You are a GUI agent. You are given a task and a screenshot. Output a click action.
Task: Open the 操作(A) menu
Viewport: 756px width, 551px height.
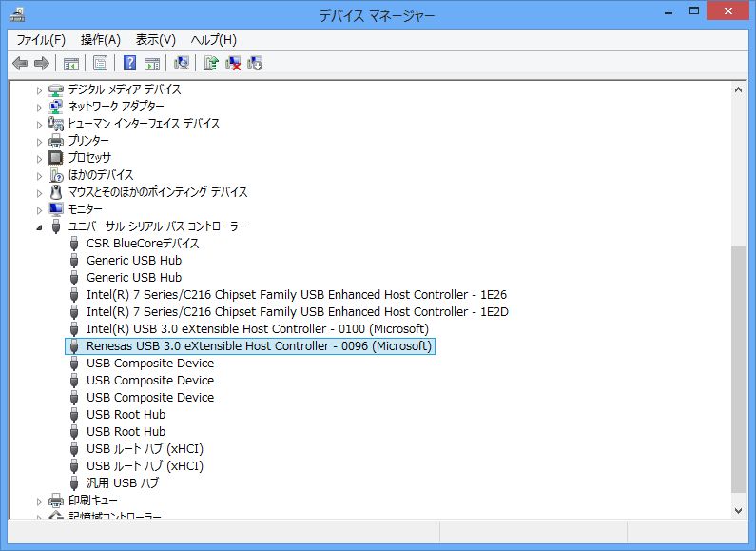click(x=101, y=40)
